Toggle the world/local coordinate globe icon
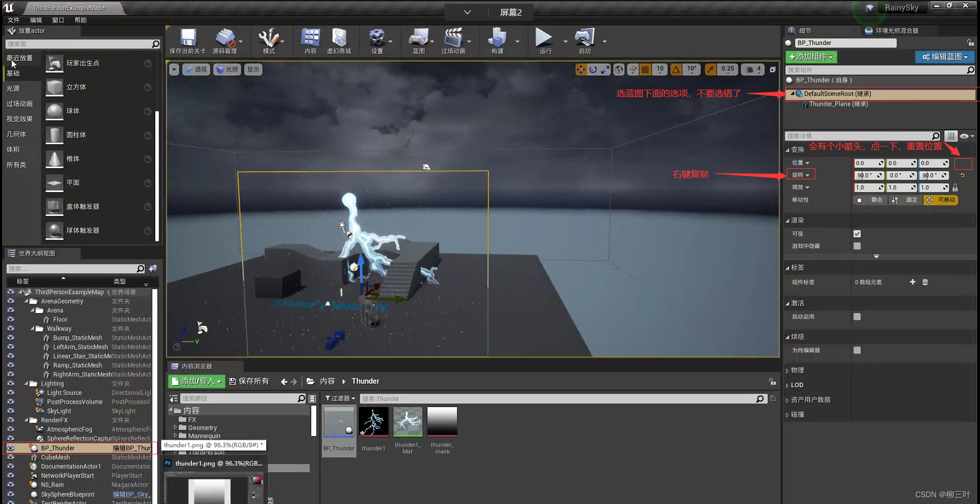Viewport: 980px width, 504px height. pyautogui.click(x=619, y=70)
